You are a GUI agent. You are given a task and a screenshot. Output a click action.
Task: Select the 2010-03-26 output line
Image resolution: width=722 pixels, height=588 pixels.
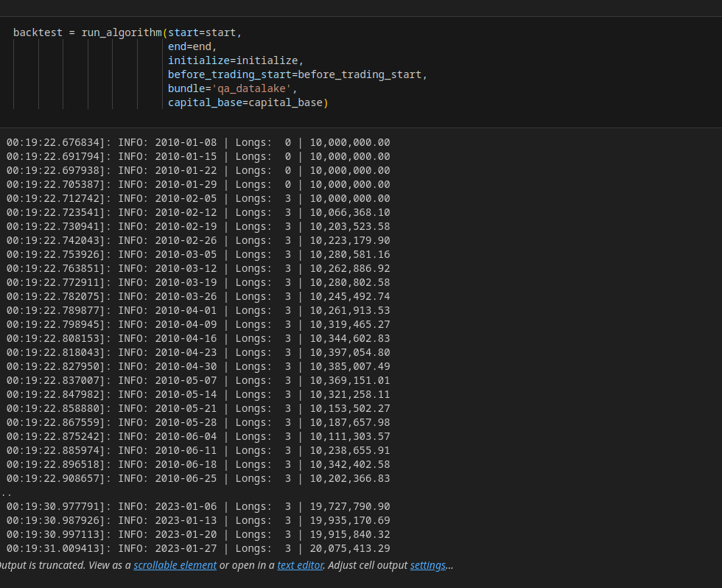[198, 296]
